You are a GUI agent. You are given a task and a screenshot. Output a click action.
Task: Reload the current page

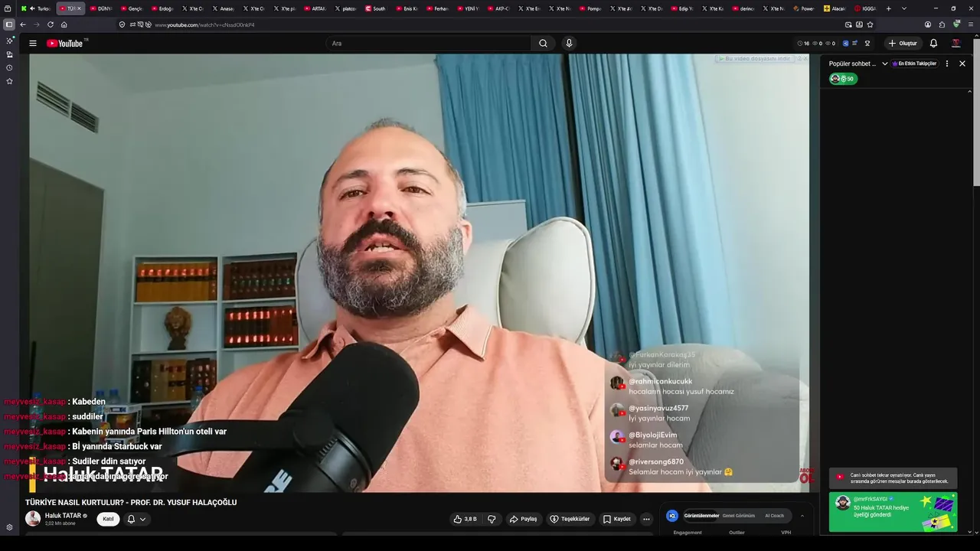point(51,24)
